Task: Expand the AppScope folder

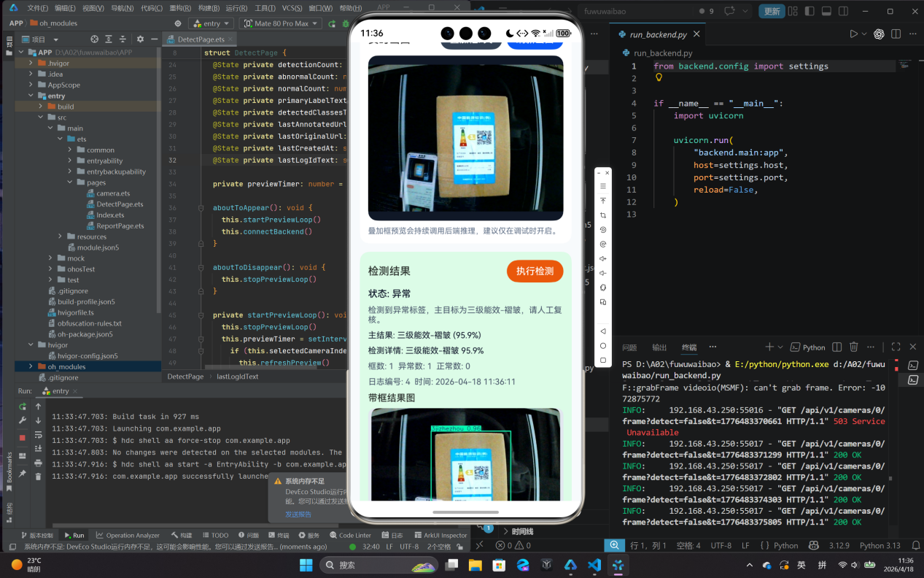Action: click(x=31, y=85)
